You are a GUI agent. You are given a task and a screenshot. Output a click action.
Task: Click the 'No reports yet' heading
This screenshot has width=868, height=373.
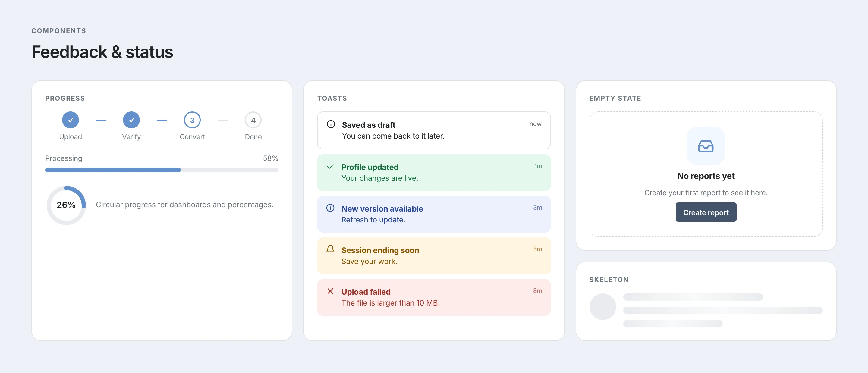pos(706,176)
